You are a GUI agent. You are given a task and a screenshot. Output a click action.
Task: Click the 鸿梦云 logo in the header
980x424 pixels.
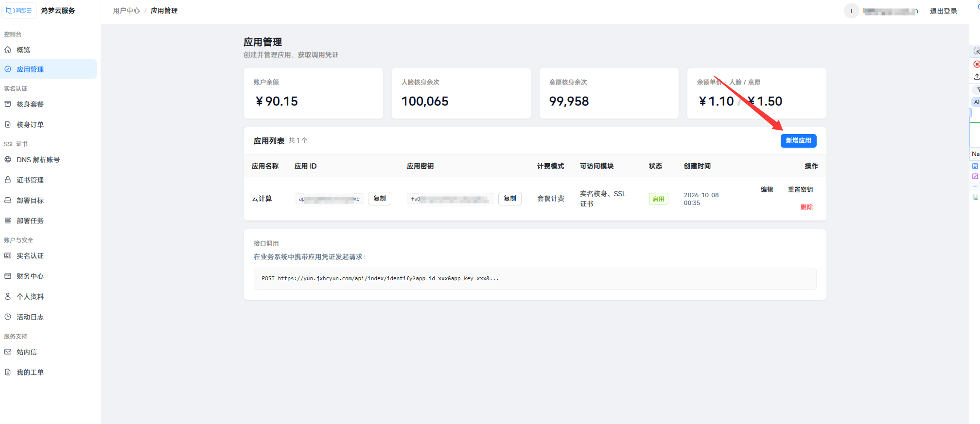click(x=19, y=10)
